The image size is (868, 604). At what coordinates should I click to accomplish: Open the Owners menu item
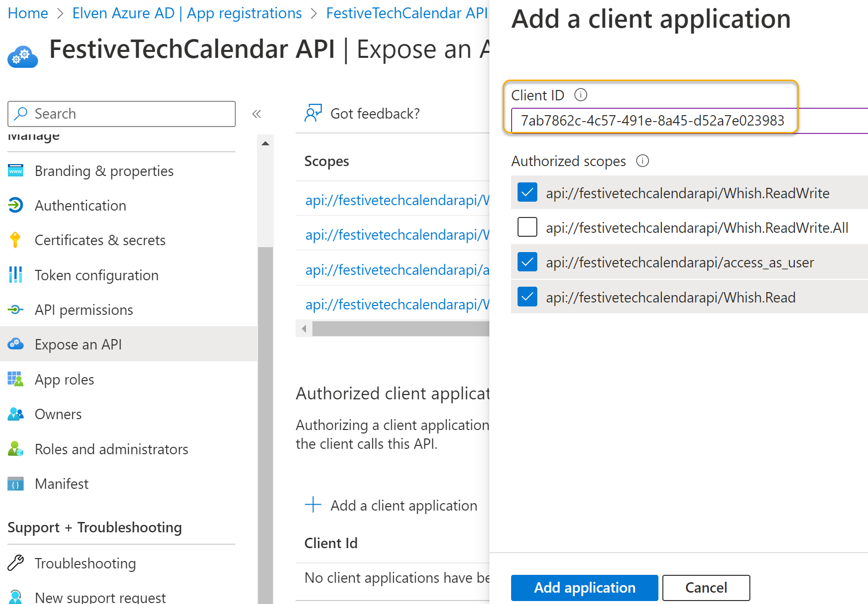click(x=129, y=414)
